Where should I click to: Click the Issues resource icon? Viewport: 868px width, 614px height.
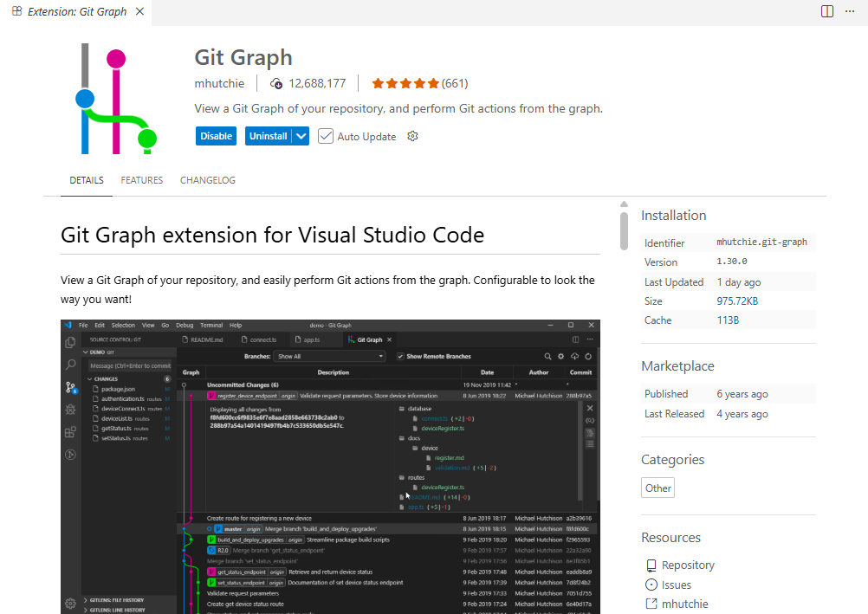651,585
